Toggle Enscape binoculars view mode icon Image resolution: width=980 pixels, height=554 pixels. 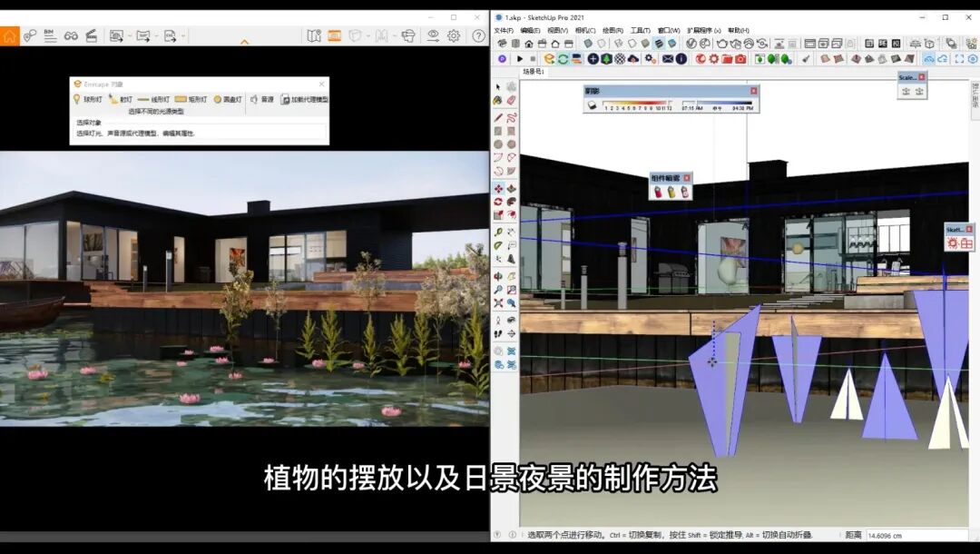(x=71, y=35)
